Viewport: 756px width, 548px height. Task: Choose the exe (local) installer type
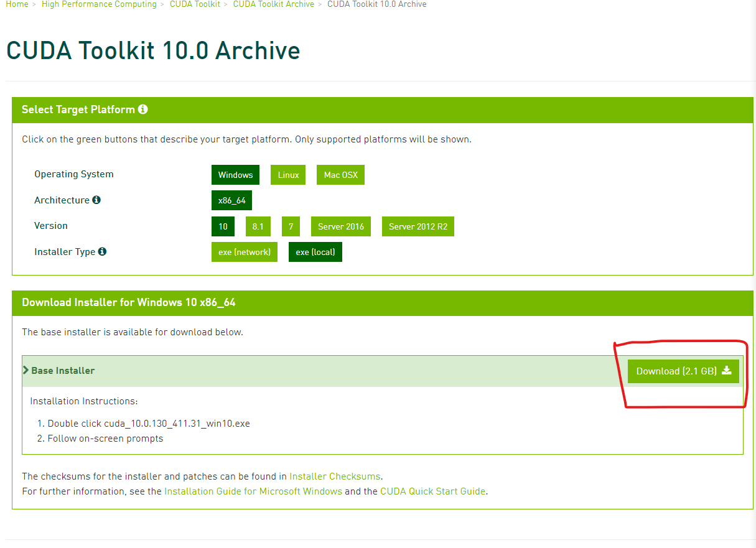315,252
